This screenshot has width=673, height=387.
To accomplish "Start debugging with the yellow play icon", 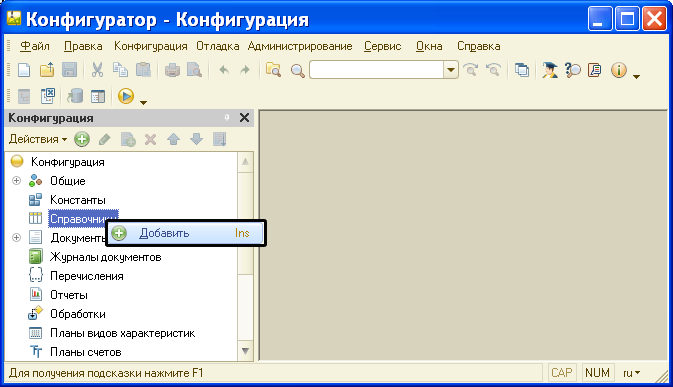I will 126,96.
